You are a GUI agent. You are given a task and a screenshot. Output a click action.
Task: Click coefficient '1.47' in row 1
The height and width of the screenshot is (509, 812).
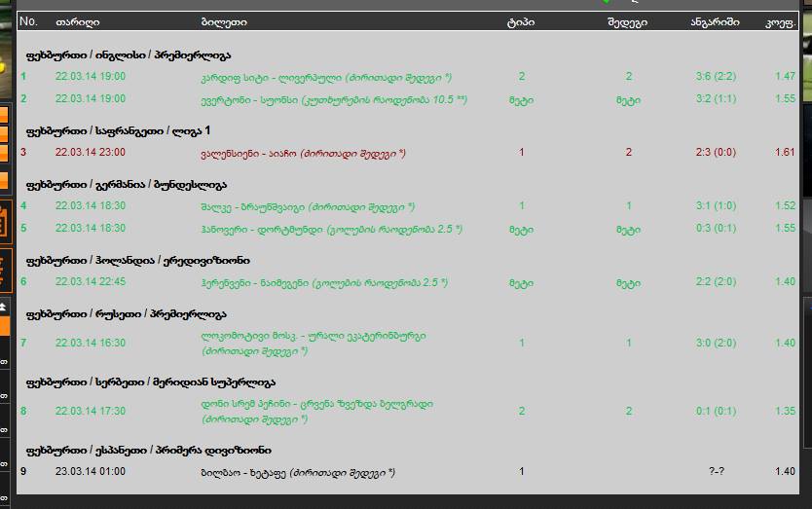click(785, 76)
